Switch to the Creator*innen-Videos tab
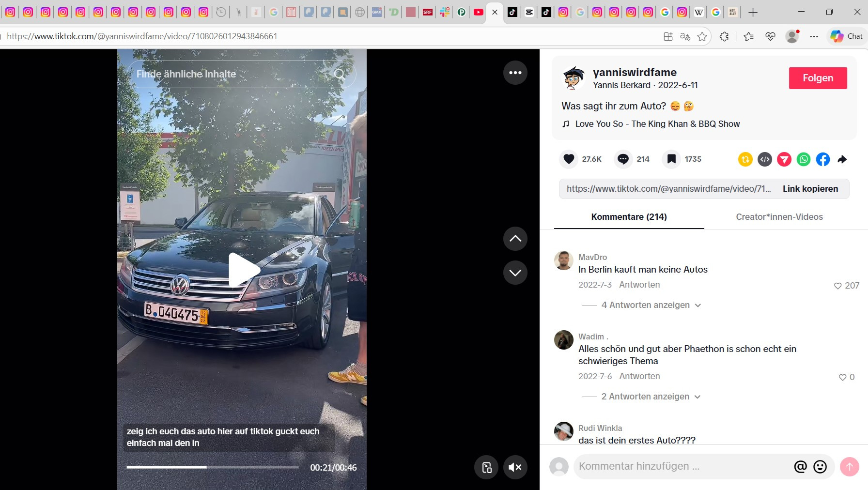 (x=779, y=217)
